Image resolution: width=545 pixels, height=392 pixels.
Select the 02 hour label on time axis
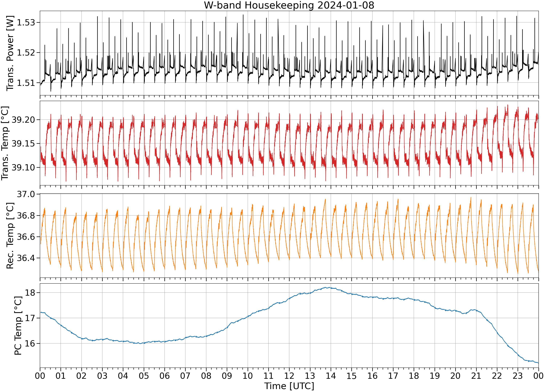[x=81, y=376]
